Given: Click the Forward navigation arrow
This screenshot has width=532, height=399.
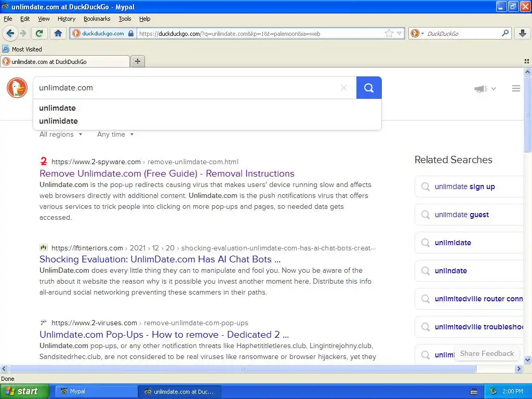Looking at the screenshot, I should coord(23,33).
